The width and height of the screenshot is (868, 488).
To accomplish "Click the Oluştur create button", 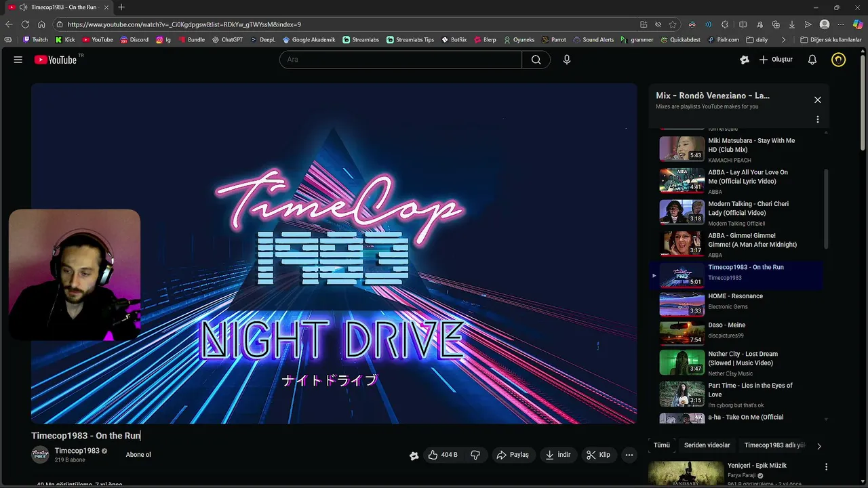I will click(776, 60).
